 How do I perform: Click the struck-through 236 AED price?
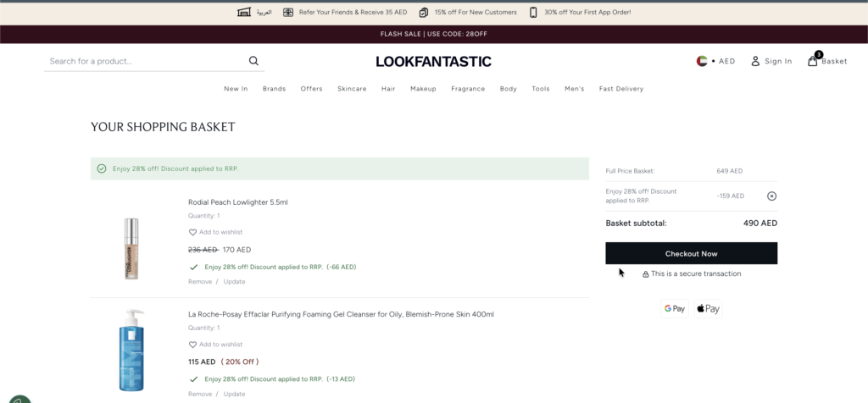point(203,250)
